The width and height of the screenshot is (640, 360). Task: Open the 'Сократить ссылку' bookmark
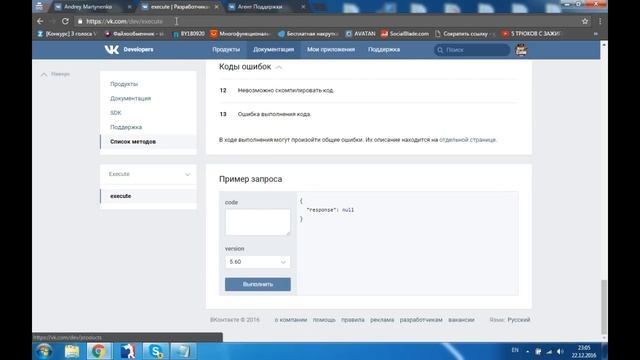click(x=465, y=34)
